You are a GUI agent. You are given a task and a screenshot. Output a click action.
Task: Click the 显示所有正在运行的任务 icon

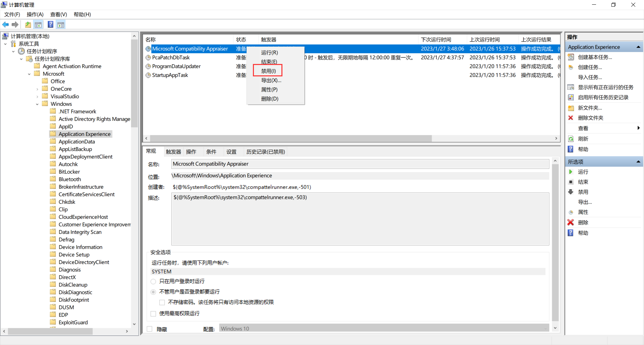(571, 87)
